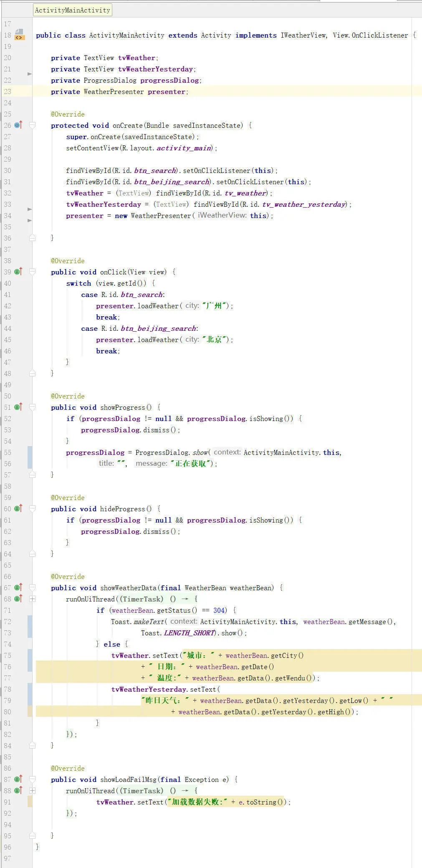Collapse the hideProgress method at line 60
Screen dimensions: 422x868
(32, 508)
